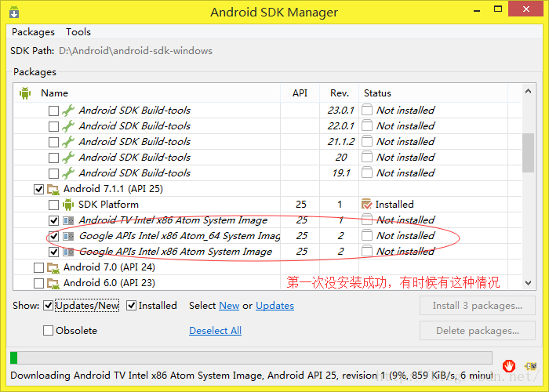
Task: Click system image icon of Google APIs Atom row
Action: point(68,252)
